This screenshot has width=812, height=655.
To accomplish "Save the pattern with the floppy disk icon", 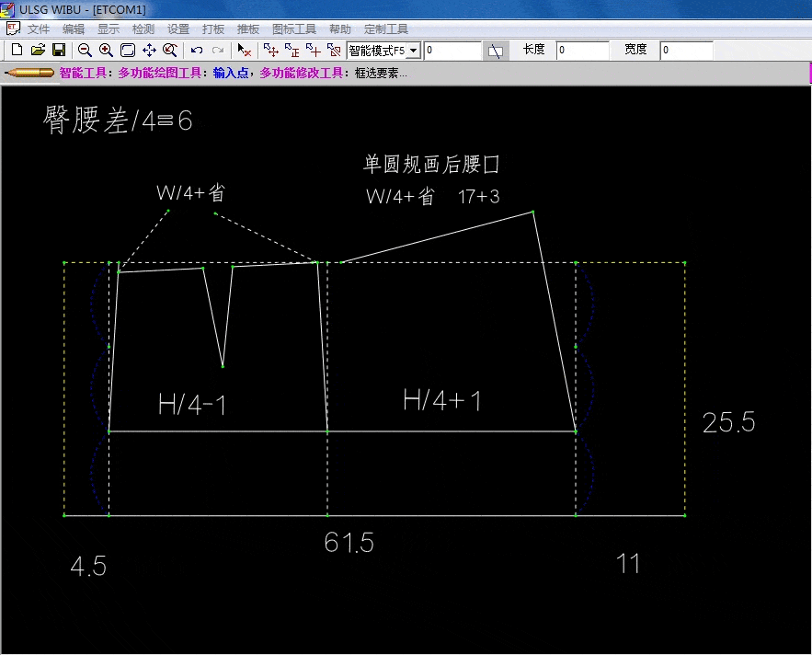I will [x=58, y=50].
